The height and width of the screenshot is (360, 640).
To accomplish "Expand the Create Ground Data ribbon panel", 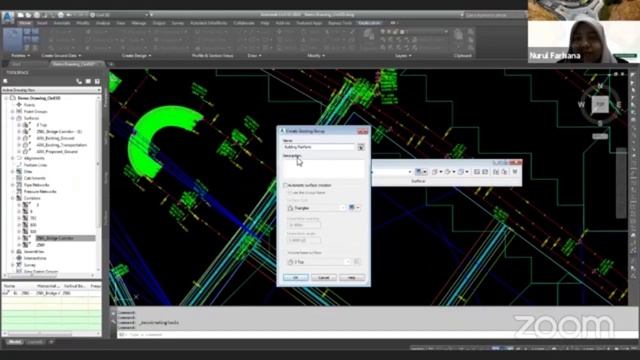I will click(61, 56).
